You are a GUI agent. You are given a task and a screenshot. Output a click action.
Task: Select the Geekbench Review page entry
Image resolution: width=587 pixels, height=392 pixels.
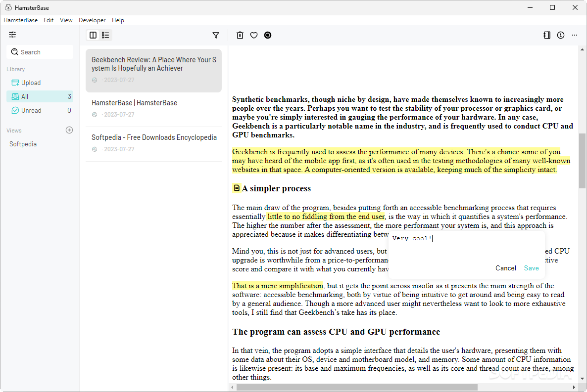click(x=153, y=70)
